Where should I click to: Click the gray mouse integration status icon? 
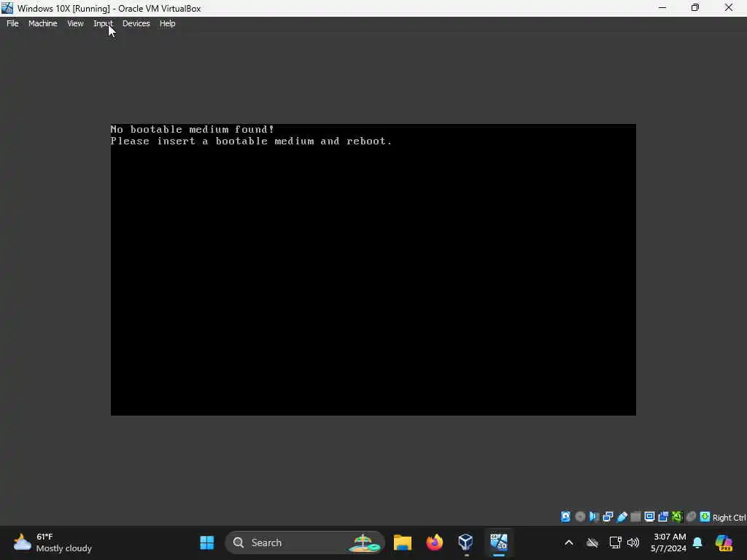click(691, 517)
